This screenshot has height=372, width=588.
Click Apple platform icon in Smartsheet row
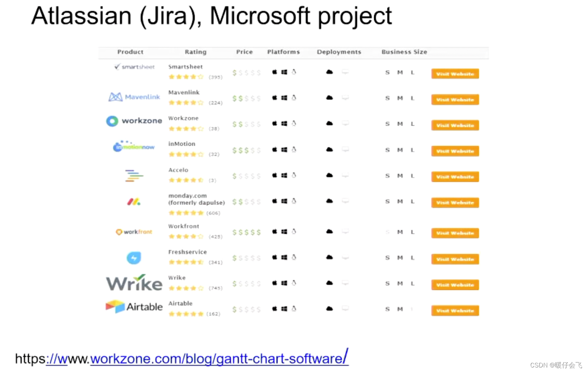tap(275, 72)
